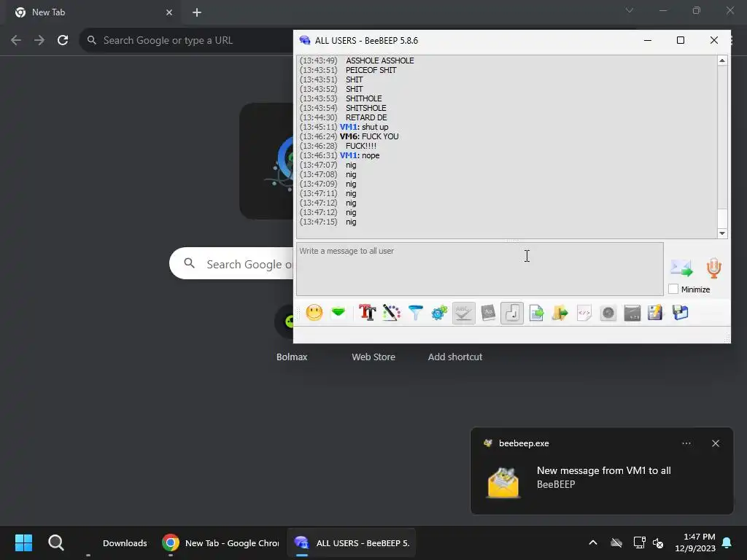The image size is (747, 560).
Task: Click Add shortcut tile
Action: pos(455,357)
